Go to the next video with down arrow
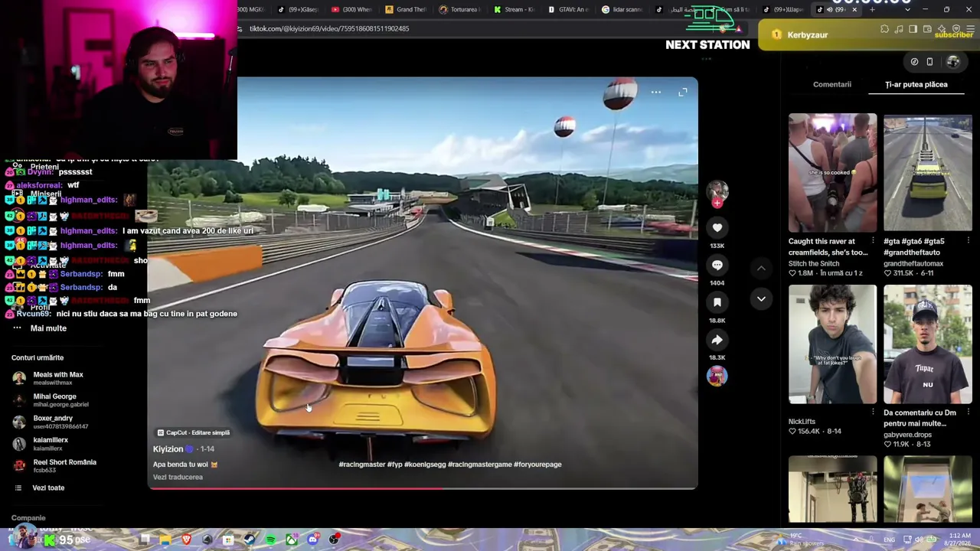 pos(761,298)
